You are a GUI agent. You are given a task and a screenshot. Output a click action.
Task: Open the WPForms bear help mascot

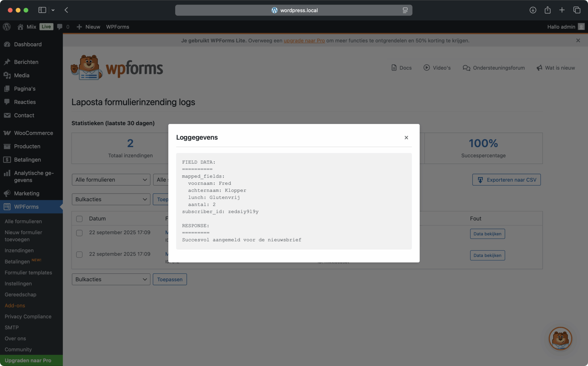pyautogui.click(x=560, y=338)
